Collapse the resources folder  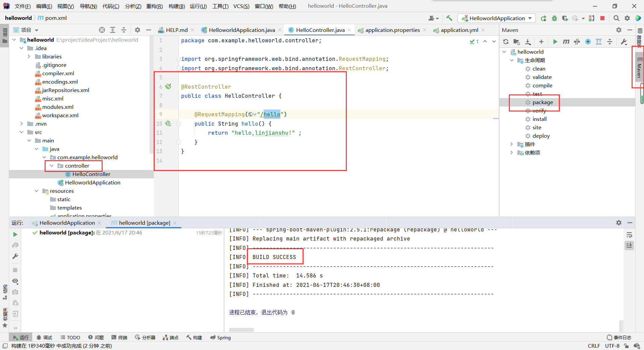tap(37, 191)
